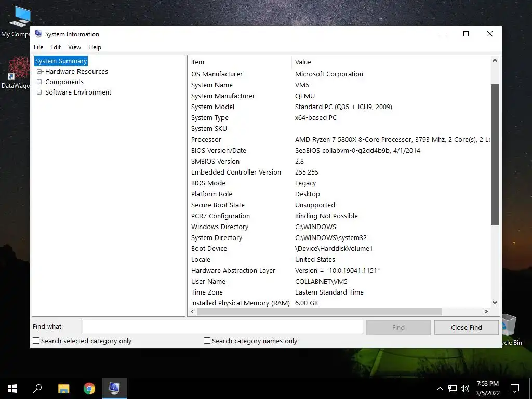Select the Windows Directory row
532x399 pixels.
click(340, 227)
